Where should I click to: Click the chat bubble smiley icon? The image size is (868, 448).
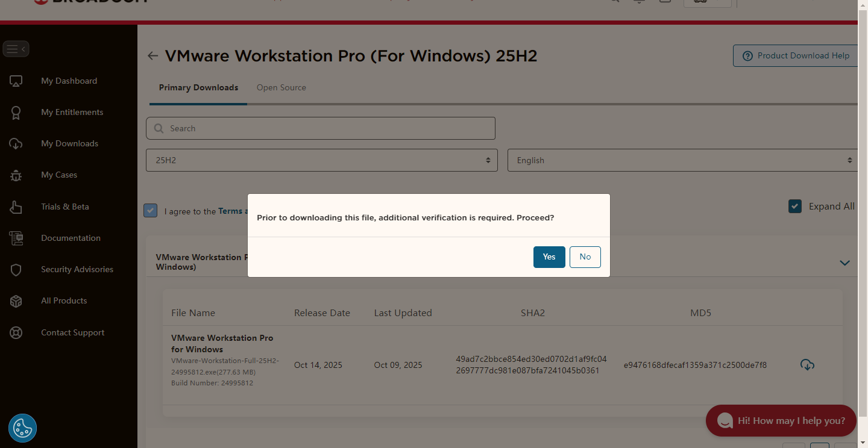tap(725, 420)
